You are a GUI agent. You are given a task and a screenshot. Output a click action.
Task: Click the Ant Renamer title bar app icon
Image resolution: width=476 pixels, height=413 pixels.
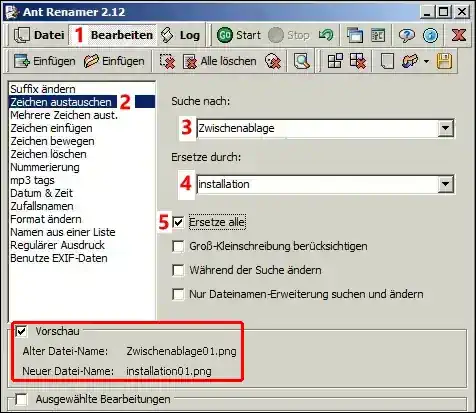(x=12, y=12)
